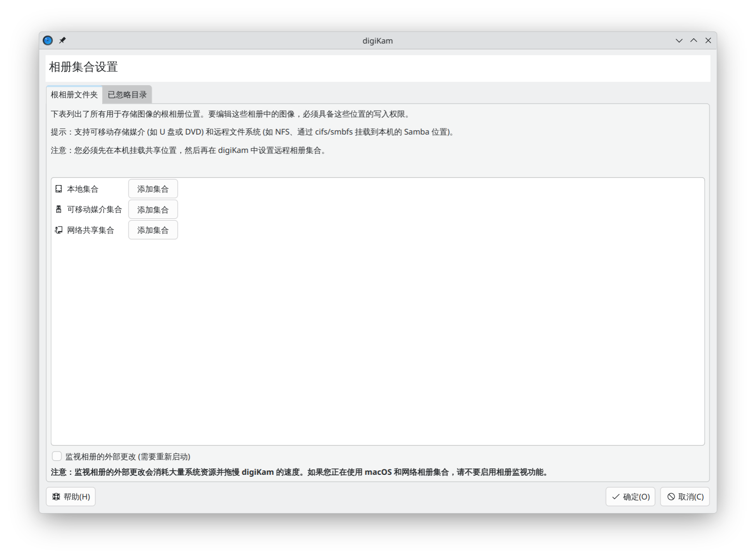Image resolution: width=756 pixels, height=560 pixels.
Task: Click the hard drive icon beside 本地集合
Action: tap(59, 189)
